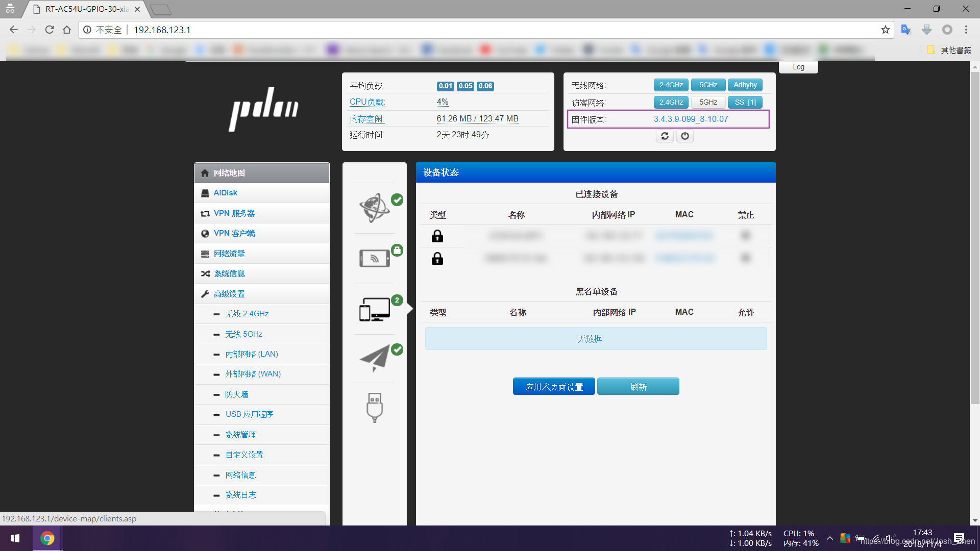980x551 pixels.
Task: Open the wireless router status icon
Action: click(375, 258)
